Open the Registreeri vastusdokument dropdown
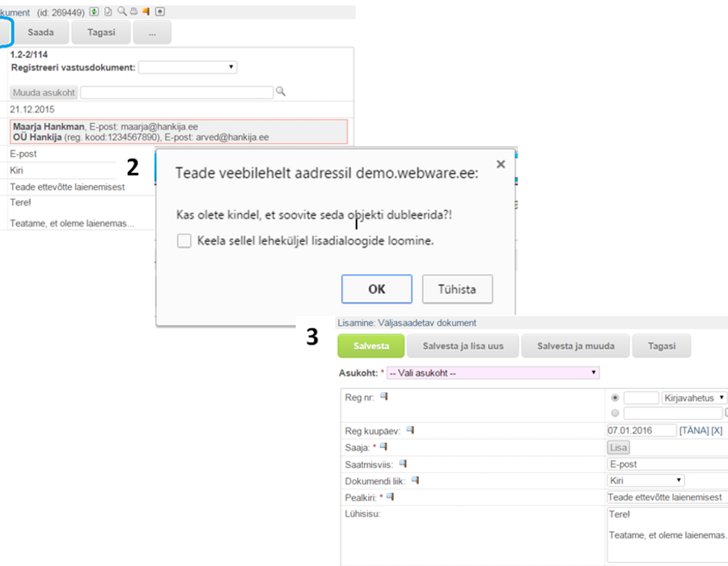The height and width of the screenshot is (566, 728). (188, 67)
